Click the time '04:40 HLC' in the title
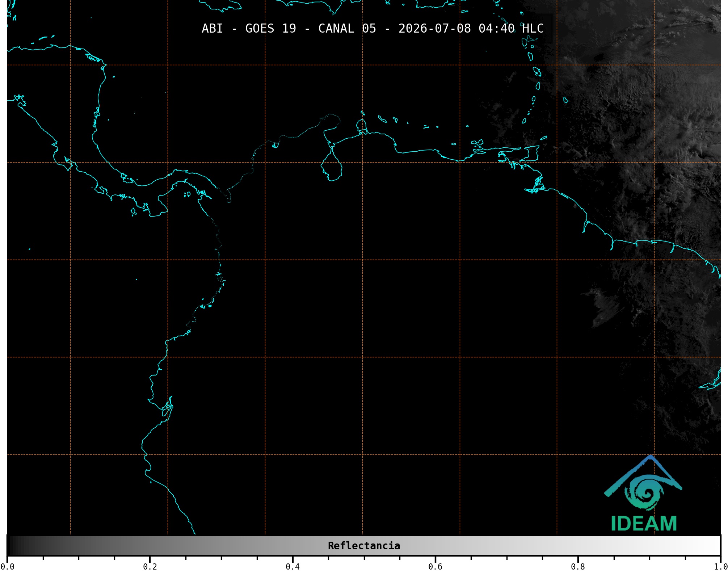728x571 pixels. coord(511,29)
